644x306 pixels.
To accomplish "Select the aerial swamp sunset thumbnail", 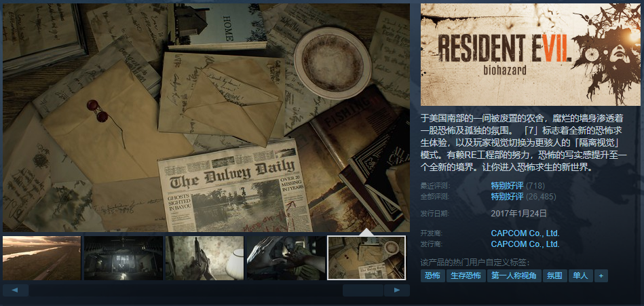I will [x=41, y=258].
